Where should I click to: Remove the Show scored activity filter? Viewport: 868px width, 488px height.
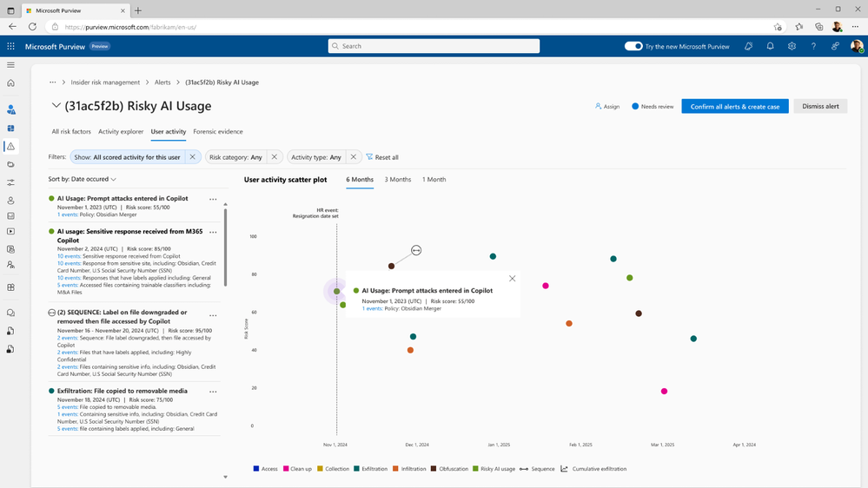click(x=193, y=157)
